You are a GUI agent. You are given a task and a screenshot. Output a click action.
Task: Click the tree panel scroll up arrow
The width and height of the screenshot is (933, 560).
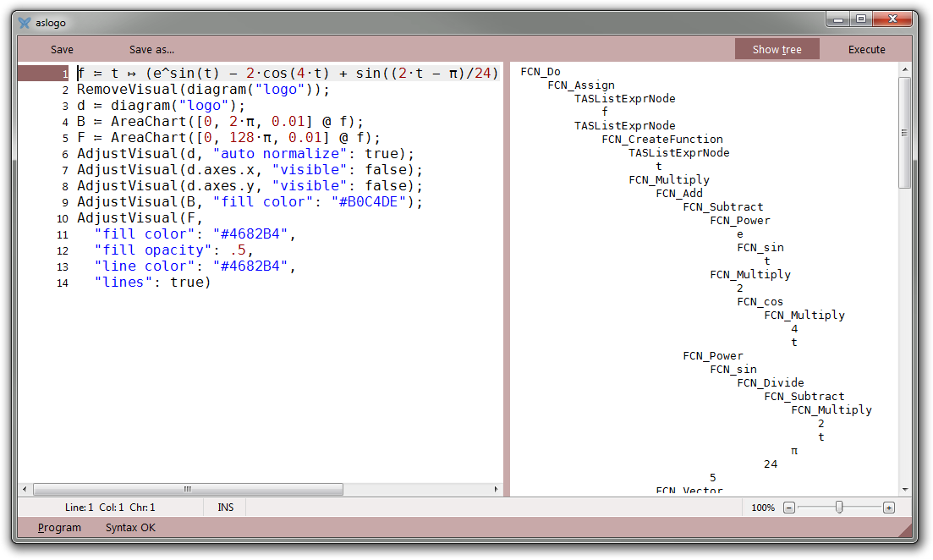905,70
